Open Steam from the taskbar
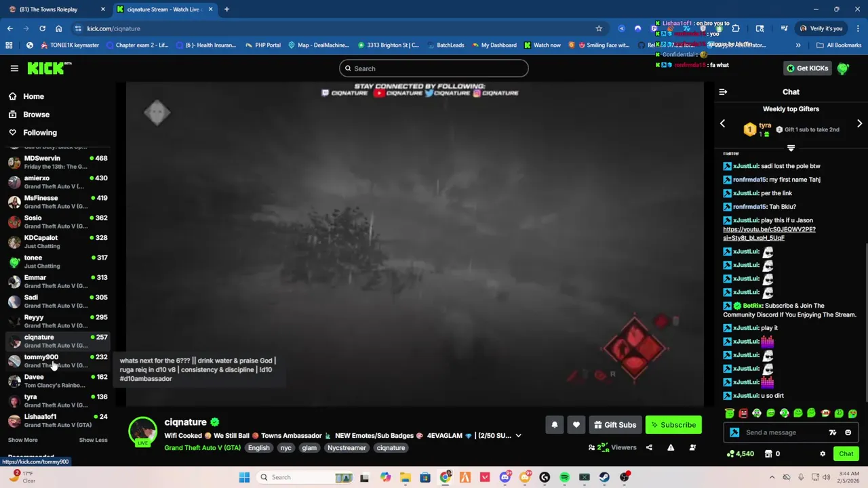Screen dimensions: 868x488 point(604,477)
